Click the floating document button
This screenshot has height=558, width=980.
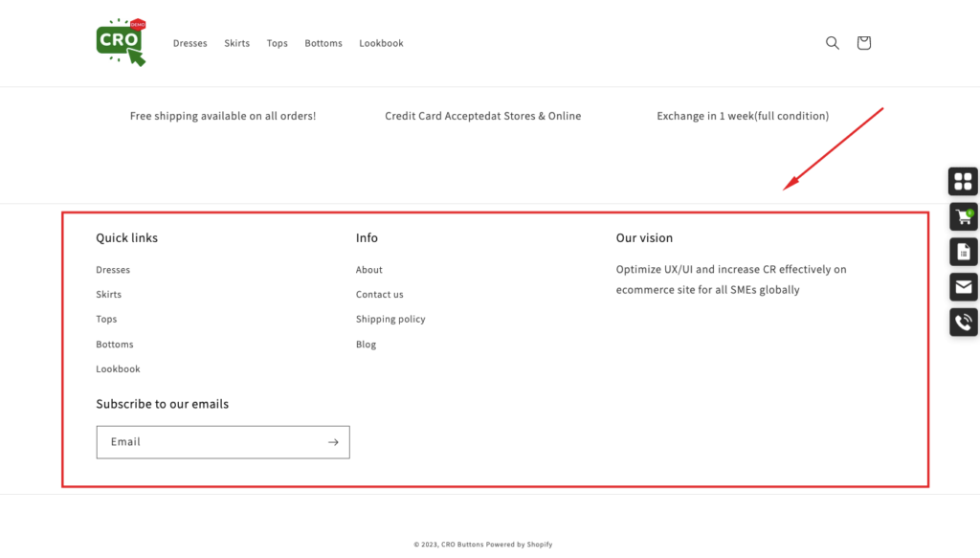[x=963, y=252]
